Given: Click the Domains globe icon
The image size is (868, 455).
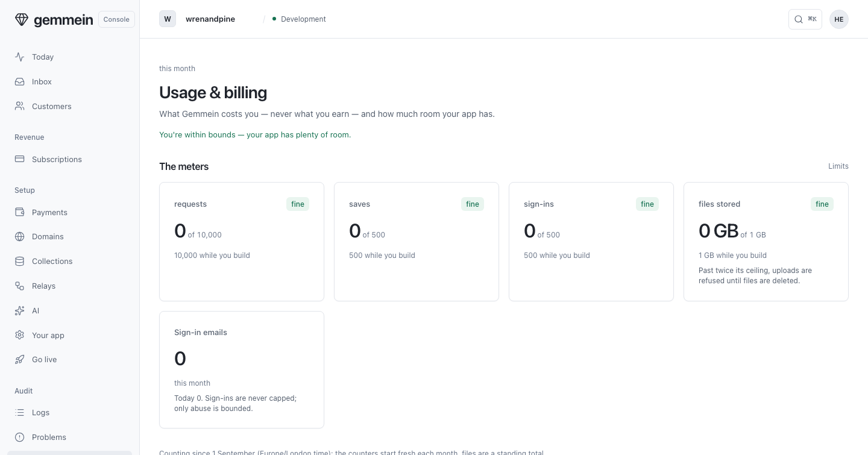Looking at the screenshot, I should (x=20, y=236).
